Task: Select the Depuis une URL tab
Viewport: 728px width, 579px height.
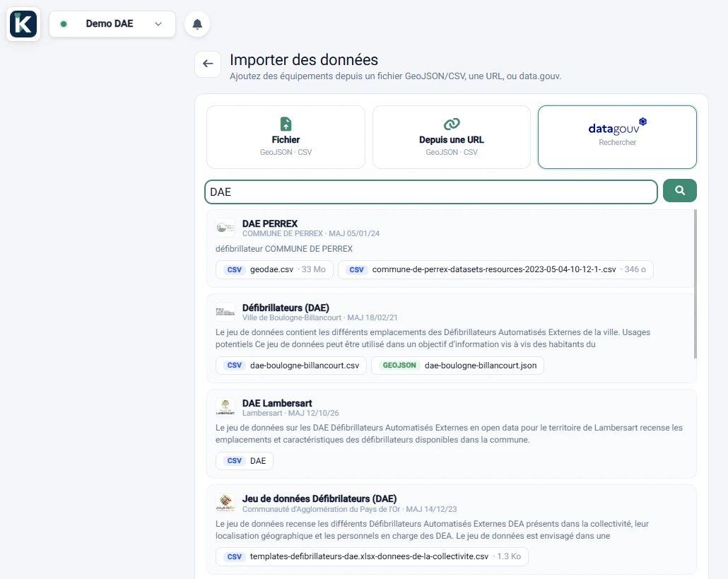Action: click(x=451, y=137)
